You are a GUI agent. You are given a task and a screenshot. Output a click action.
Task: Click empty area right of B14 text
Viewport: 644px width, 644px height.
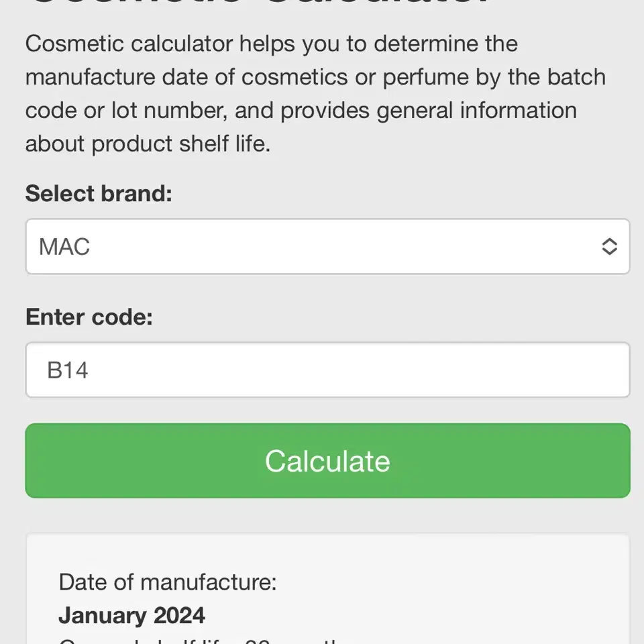[x=358, y=370]
